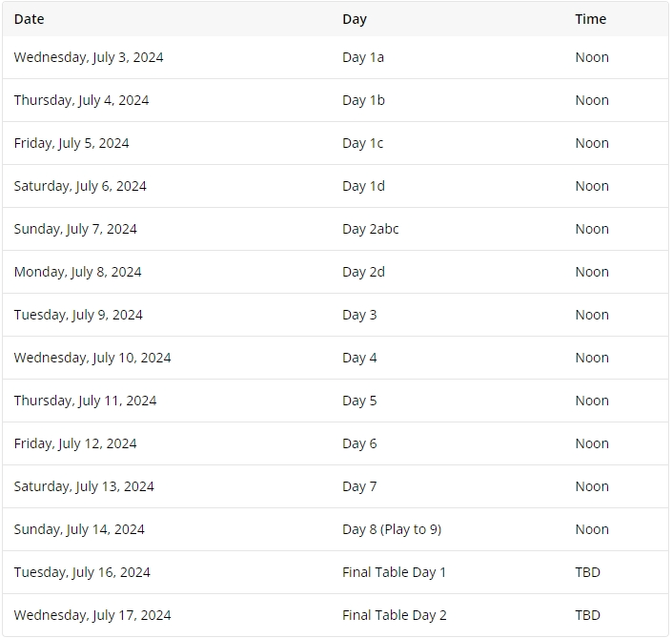
Task: Select the Wednesday, July 3, 2024 cell
Action: (89, 57)
